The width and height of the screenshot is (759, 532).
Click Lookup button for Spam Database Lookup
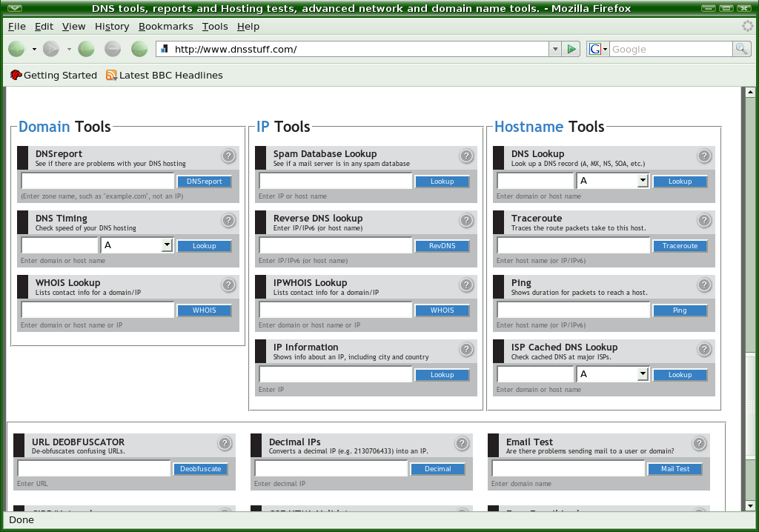click(x=442, y=181)
